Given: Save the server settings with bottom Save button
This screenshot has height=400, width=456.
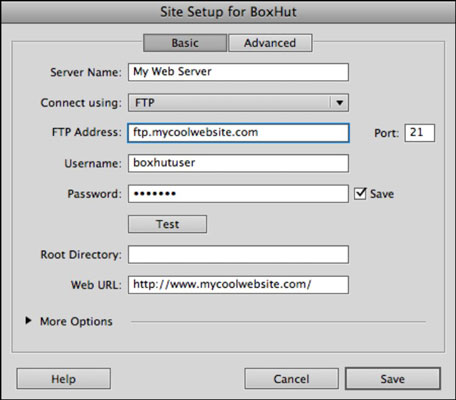Looking at the screenshot, I should pyautogui.click(x=393, y=379).
